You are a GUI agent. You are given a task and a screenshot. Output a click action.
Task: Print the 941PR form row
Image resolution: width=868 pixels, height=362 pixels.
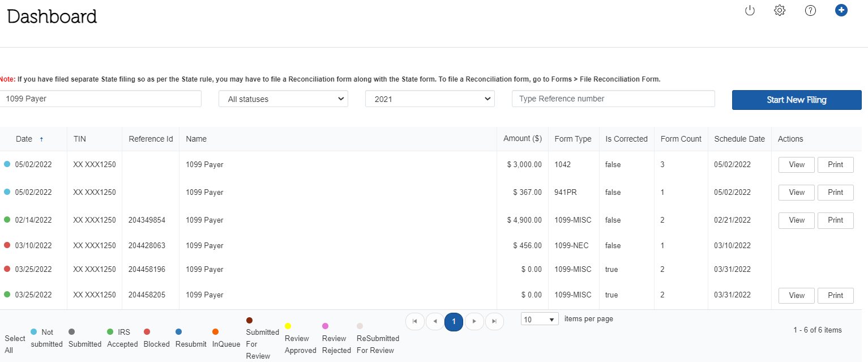click(836, 193)
